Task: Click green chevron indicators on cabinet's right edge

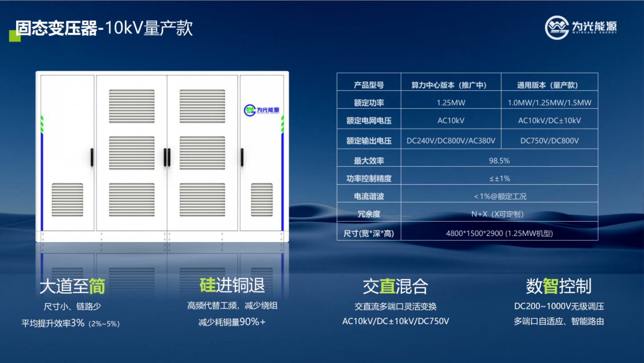Action: 283,124
